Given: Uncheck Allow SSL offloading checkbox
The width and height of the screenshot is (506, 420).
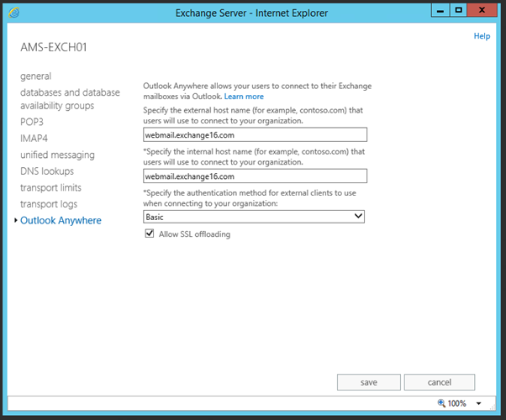Looking at the screenshot, I should 150,234.
